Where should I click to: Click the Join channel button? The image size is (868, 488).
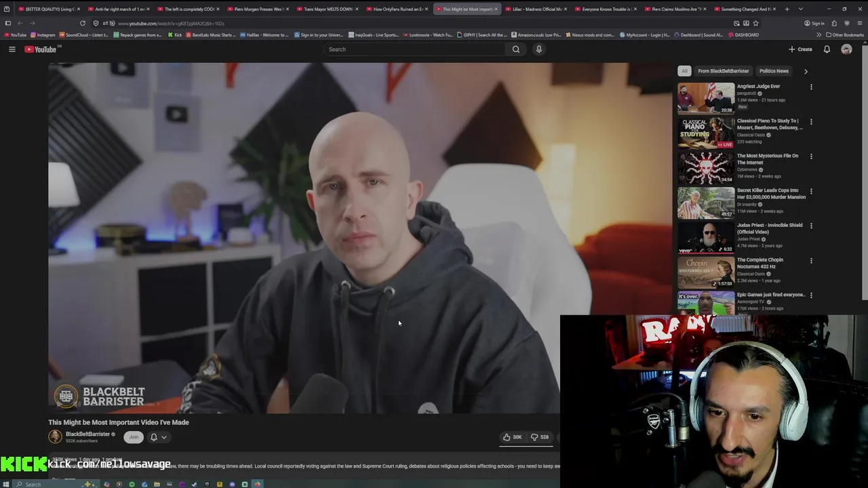click(134, 437)
